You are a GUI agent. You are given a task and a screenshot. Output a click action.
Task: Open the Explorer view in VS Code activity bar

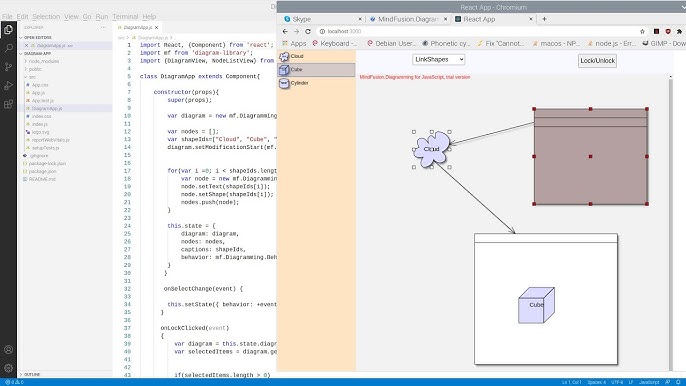tap(8, 30)
